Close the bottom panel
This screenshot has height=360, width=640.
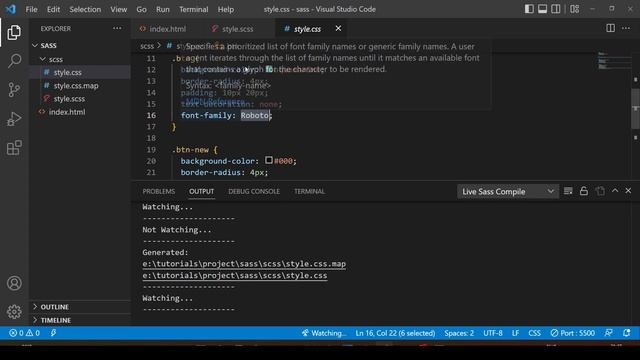[x=628, y=191]
